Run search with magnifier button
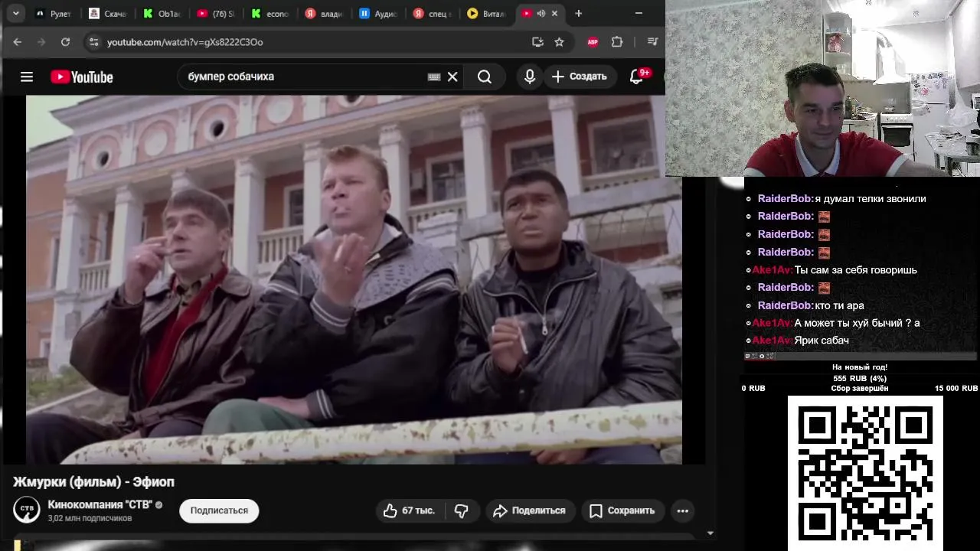 (485, 77)
